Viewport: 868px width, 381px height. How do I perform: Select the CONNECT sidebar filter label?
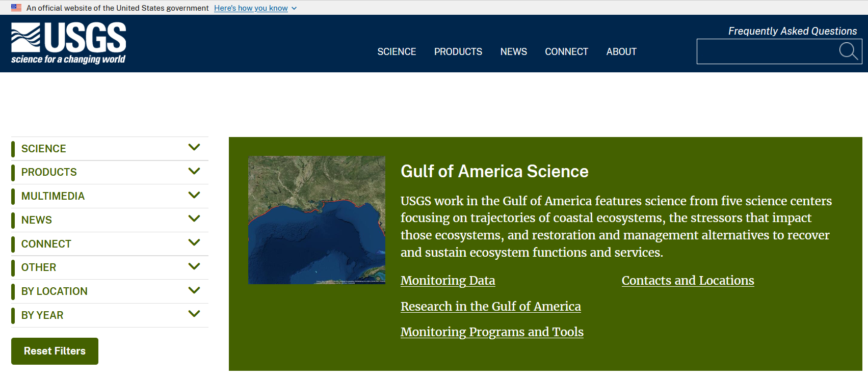tap(46, 244)
